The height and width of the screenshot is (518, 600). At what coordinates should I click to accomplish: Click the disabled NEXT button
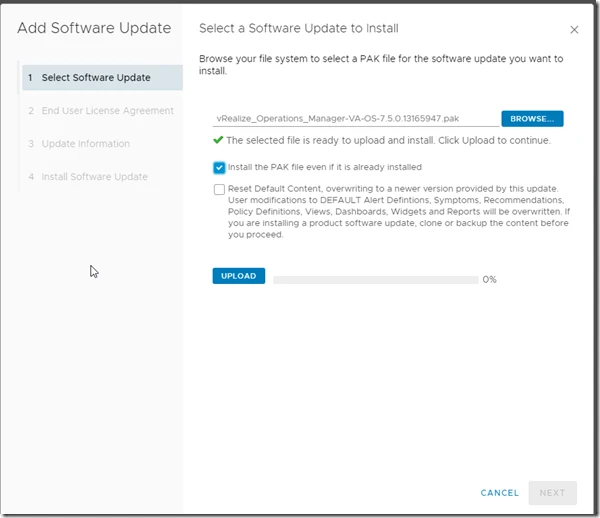coord(552,493)
